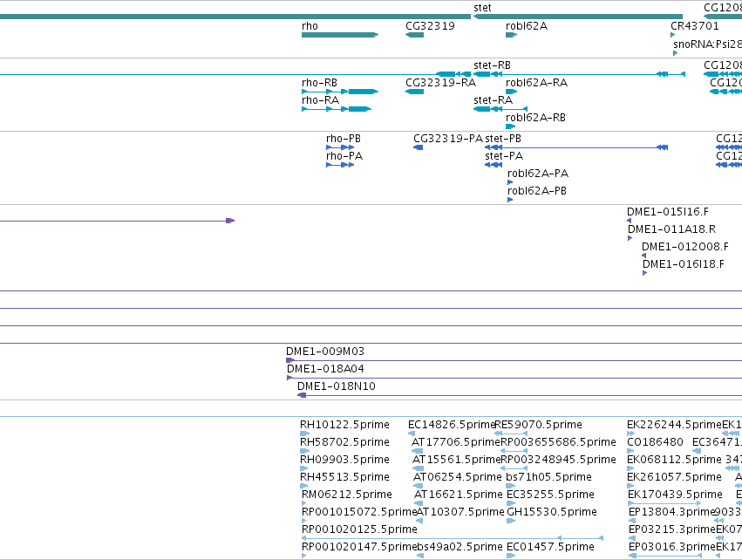The height and width of the screenshot is (560, 742).
Task: Click the DME1-018A04 clone label
Action: pyautogui.click(x=325, y=369)
